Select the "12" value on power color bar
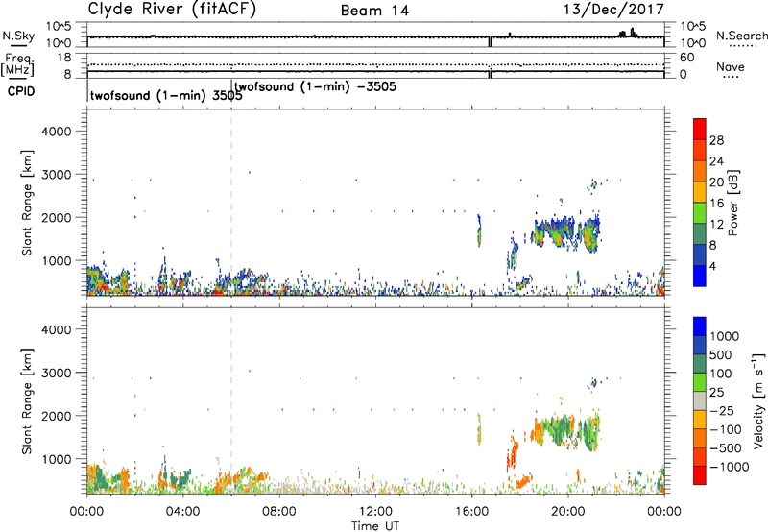Screen dimensions: 768x532 [x=716, y=225]
